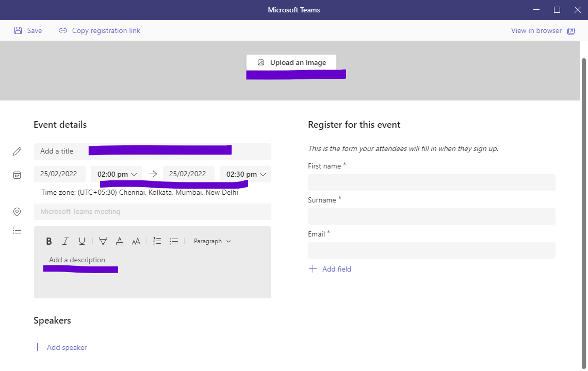Apply underline formatting to description text
This screenshot has width=588, height=371.
[82, 241]
